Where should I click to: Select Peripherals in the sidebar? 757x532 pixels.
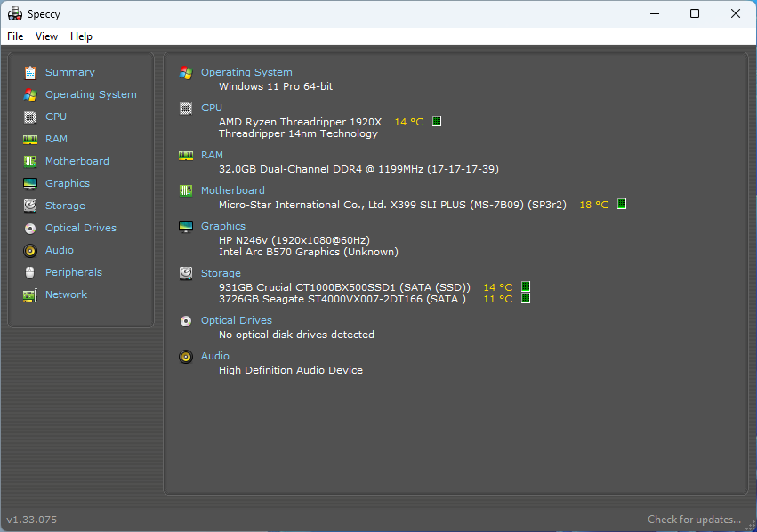click(x=74, y=272)
